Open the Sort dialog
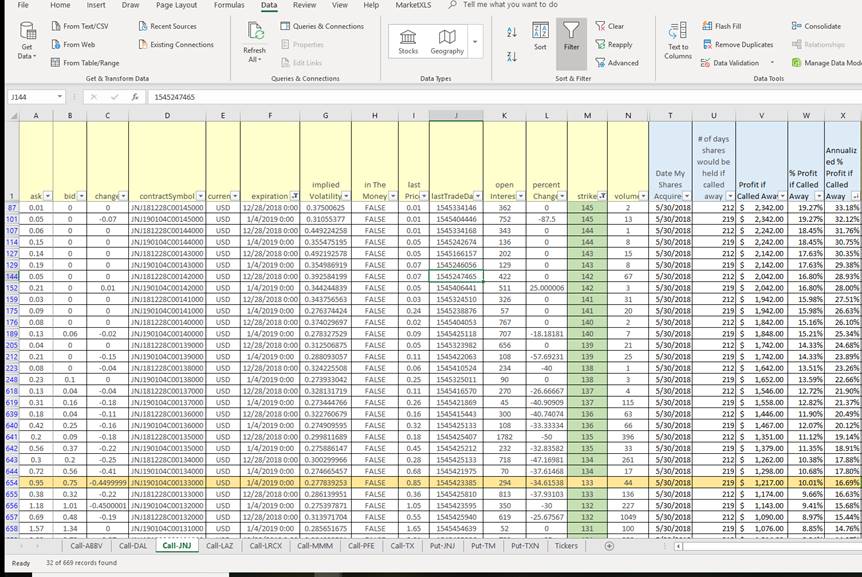Screen dimensions: 862x577 click(540, 36)
